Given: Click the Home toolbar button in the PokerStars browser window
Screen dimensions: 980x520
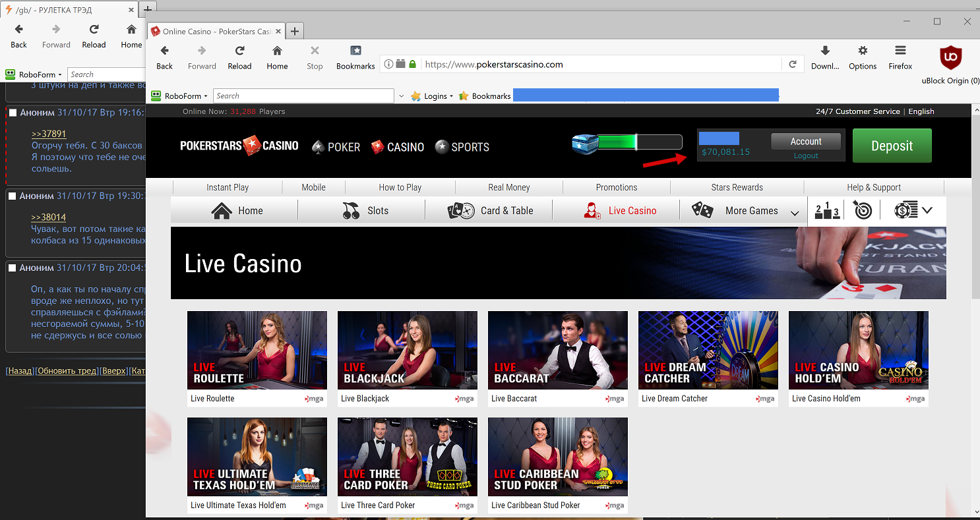Looking at the screenshot, I should [x=277, y=57].
